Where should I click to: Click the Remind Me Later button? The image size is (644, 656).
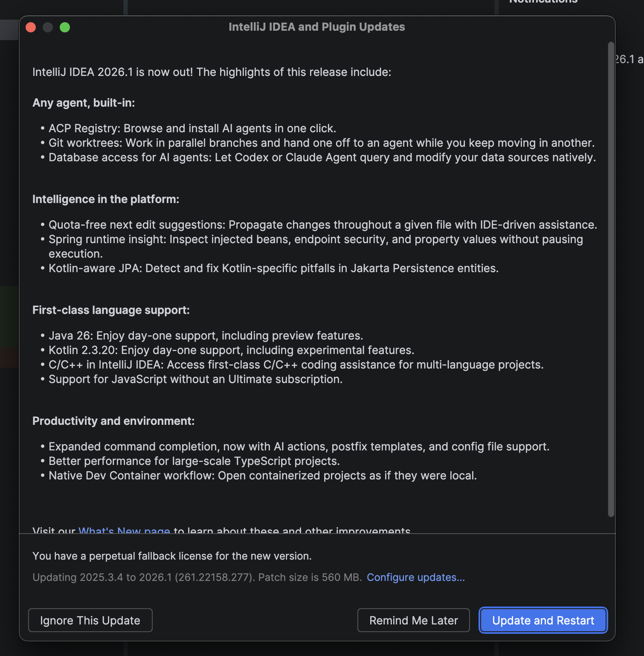413,620
